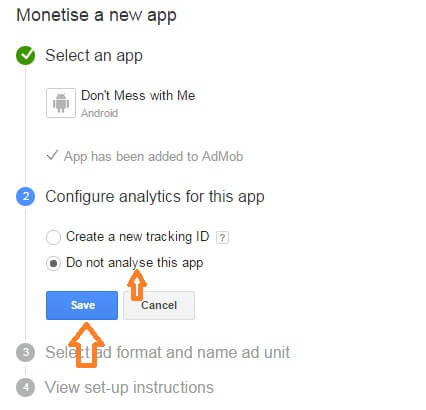Image resolution: width=426 pixels, height=410 pixels.
Task: Click the blue step 2 circle icon
Action: coord(25,196)
